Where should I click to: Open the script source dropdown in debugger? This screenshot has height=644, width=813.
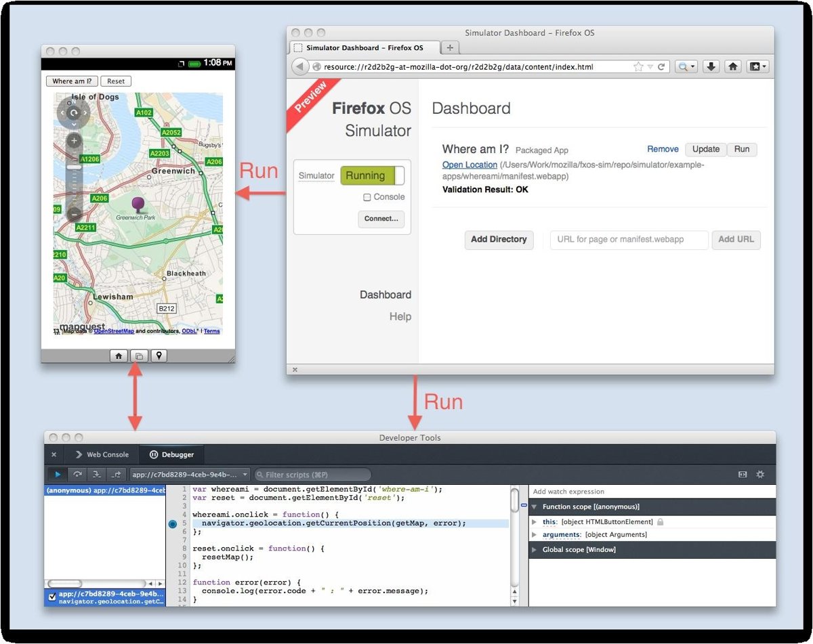191,475
